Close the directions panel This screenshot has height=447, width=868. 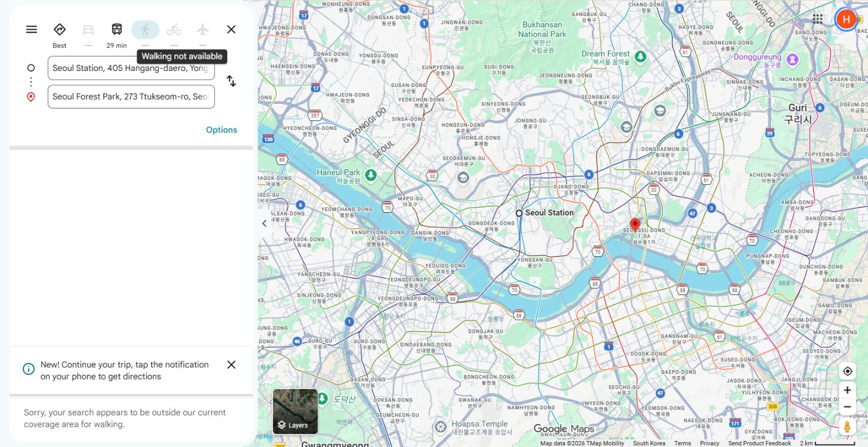point(231,29)
